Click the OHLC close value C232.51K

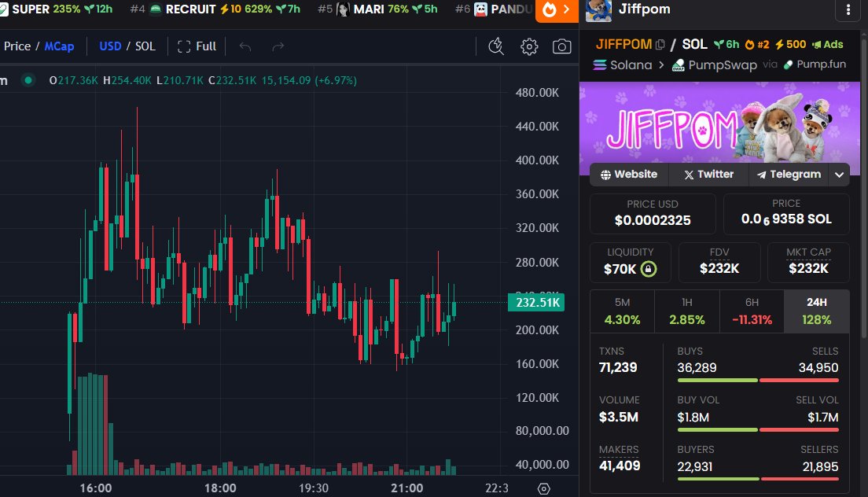coord(233,80)
